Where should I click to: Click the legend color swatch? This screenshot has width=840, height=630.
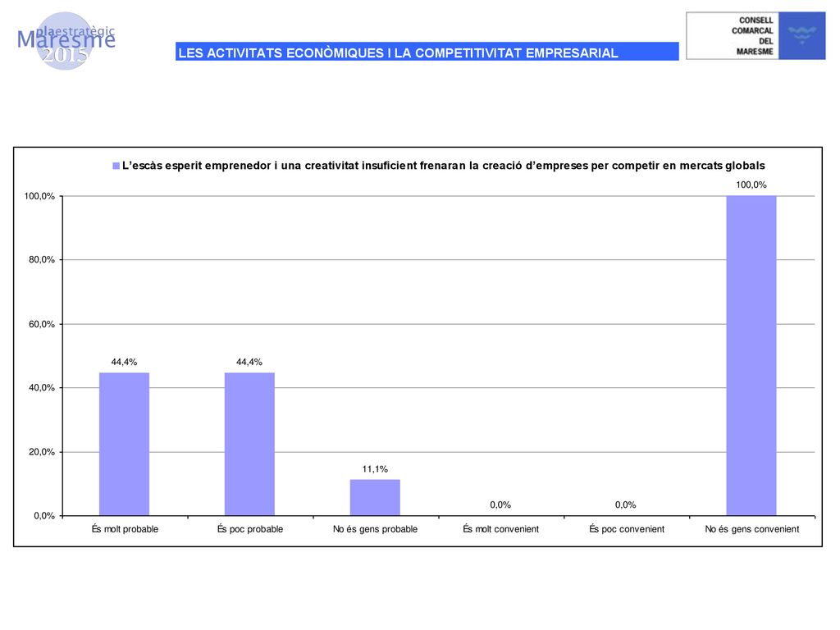(x=116, y=166)
